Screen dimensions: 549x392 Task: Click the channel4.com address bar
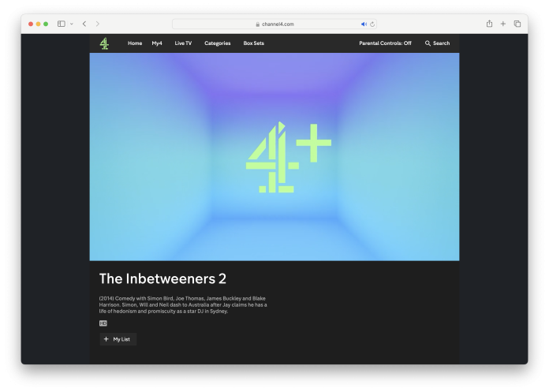pos(274,24)
